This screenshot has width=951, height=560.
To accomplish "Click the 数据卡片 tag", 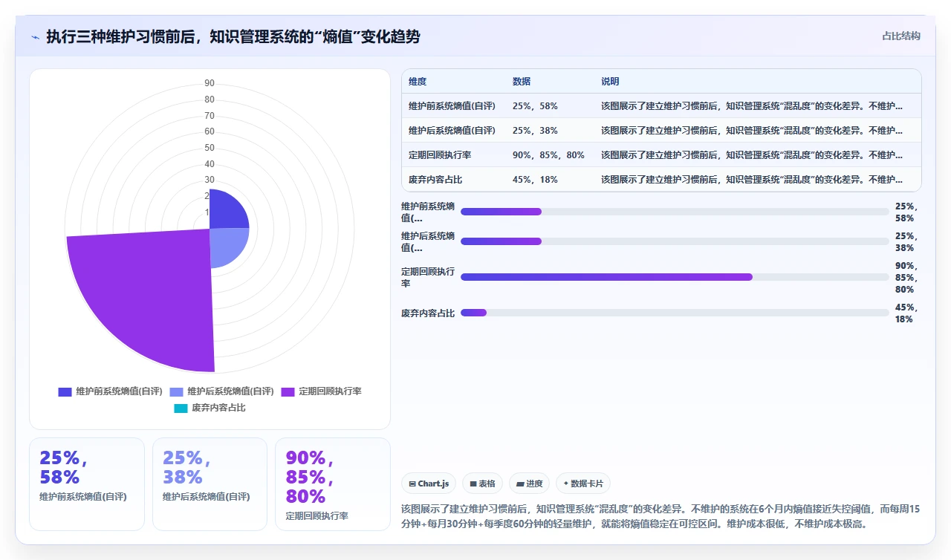I will (x=583, y=484).
